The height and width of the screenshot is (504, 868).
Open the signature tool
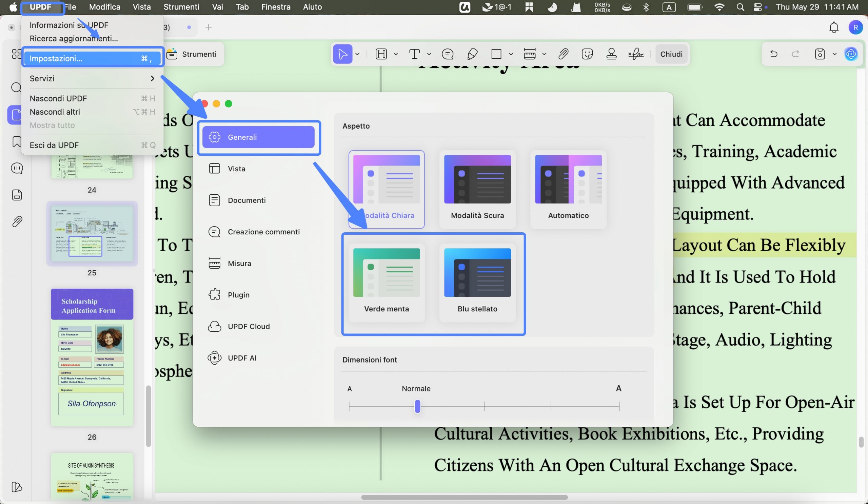(x=635, y=54)
